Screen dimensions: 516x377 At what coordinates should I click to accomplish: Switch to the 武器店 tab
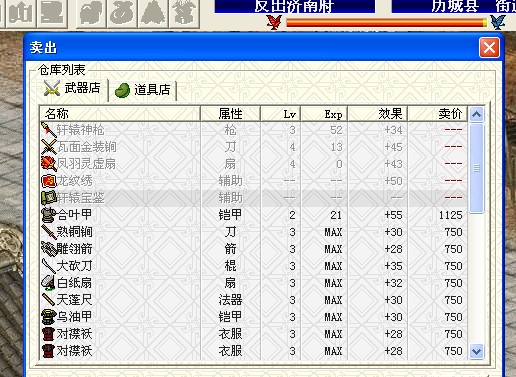[x=73, y=89]
